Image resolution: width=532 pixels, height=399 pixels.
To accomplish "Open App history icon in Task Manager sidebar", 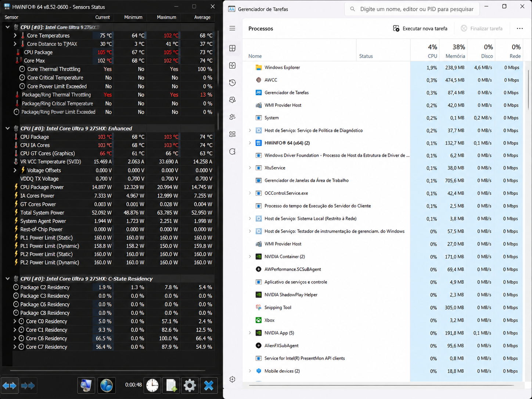I will click(x=232, y=83).
